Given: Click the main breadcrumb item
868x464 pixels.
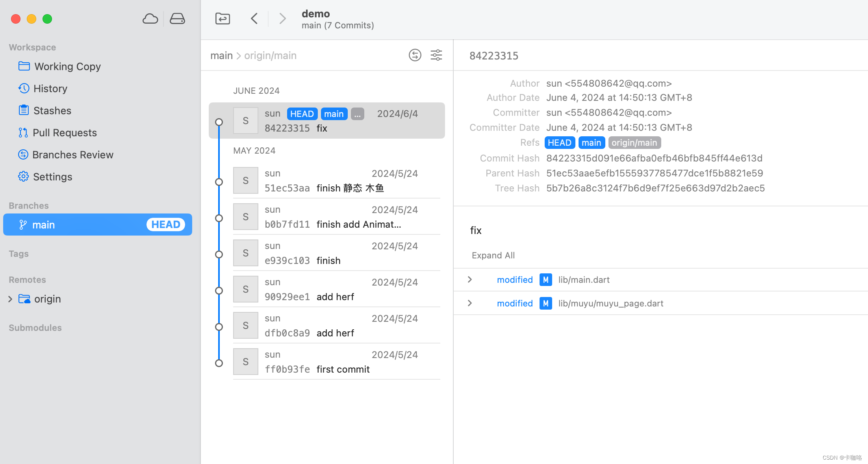Looking at the screenshot, I should point(221,55).
